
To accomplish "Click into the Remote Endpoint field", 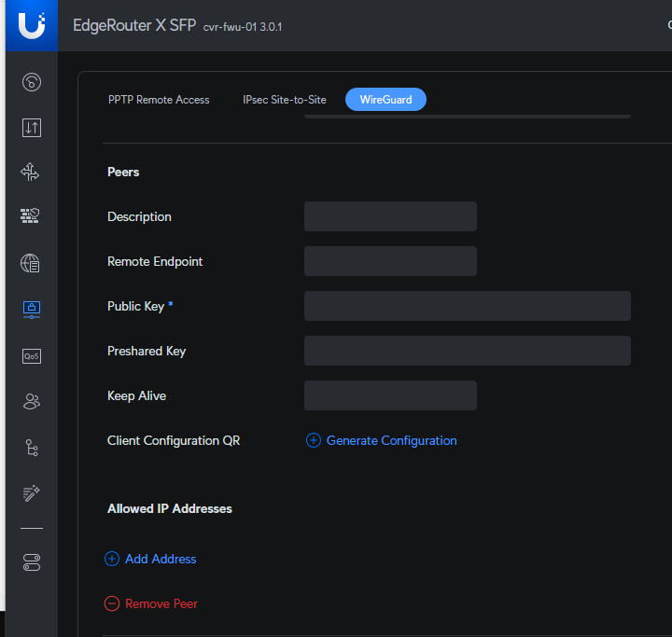I will pos(390,261).
